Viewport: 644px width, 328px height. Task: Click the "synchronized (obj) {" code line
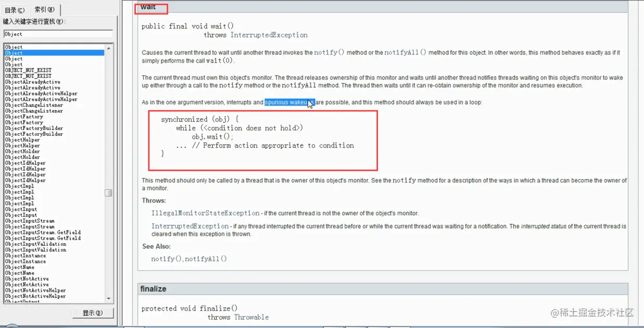tap(200, 120)
